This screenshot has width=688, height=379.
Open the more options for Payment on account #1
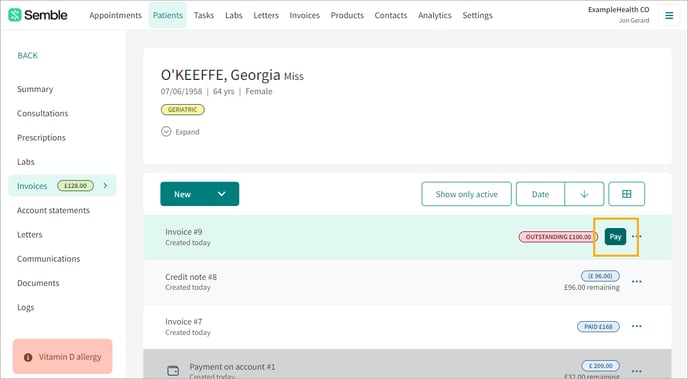coord(637,371)
